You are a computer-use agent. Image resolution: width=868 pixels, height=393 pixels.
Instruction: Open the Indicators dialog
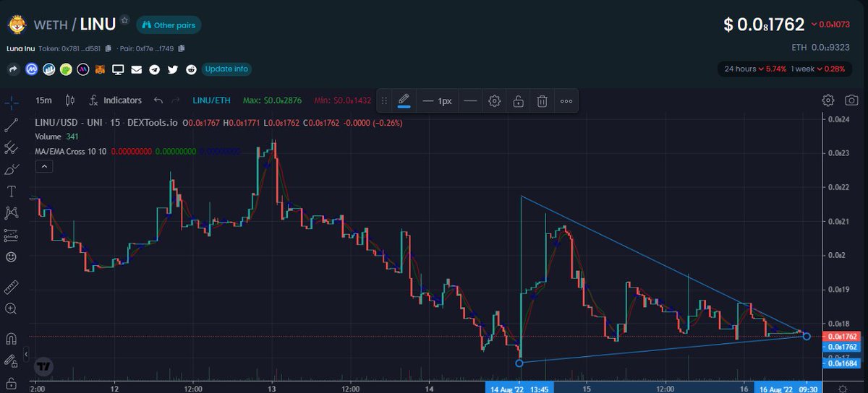click(115, 100)
